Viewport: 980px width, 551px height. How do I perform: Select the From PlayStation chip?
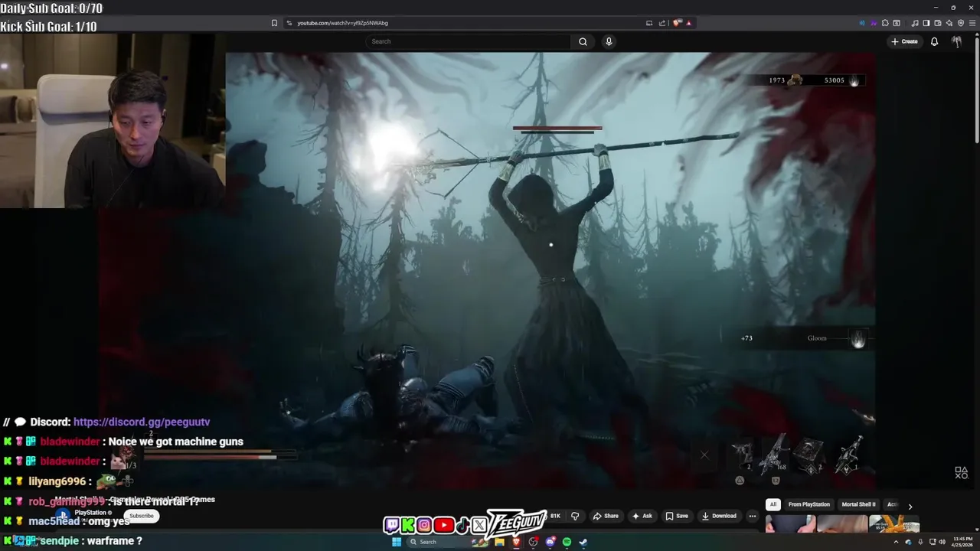tap(809, 504)
